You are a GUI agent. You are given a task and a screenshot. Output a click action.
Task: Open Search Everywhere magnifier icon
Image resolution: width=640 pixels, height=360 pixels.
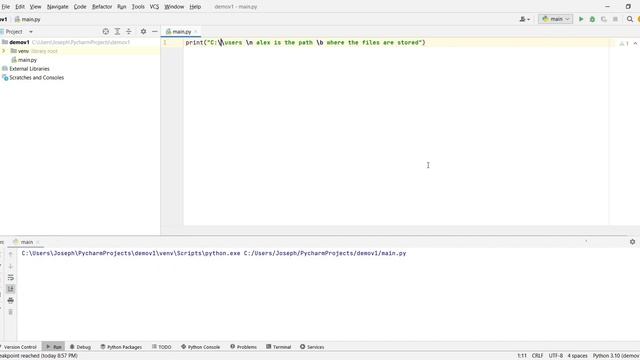click(x=630, y=19)
